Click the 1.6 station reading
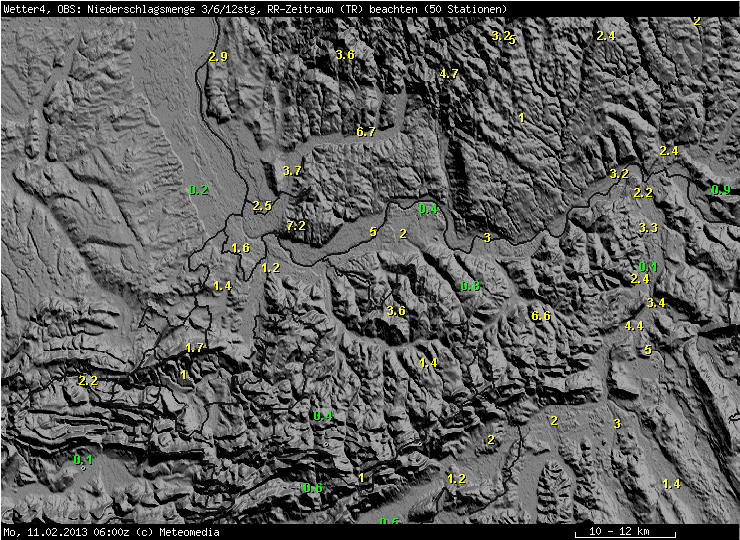 point(241,248)
